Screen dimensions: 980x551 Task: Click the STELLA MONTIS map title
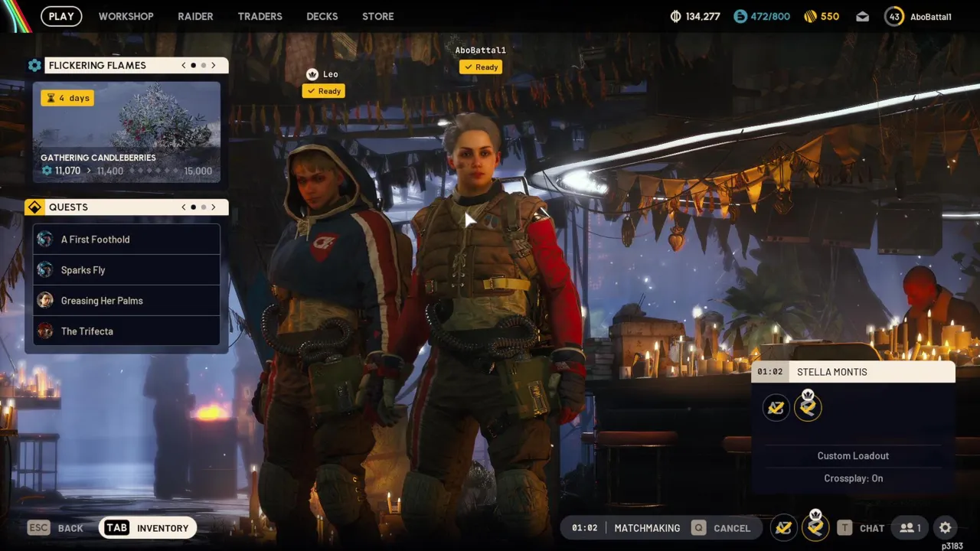(x=832, y=372)
